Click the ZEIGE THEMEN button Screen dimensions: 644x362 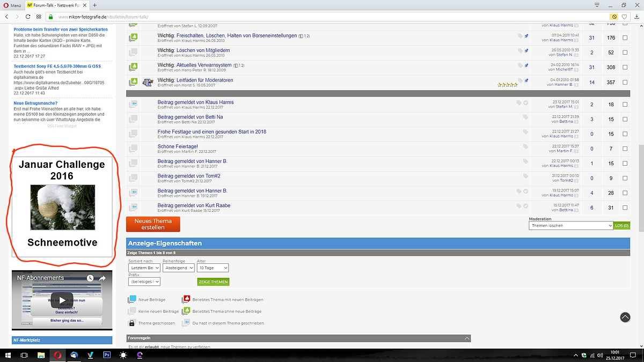pyautogui.click(x=213, y=282)
